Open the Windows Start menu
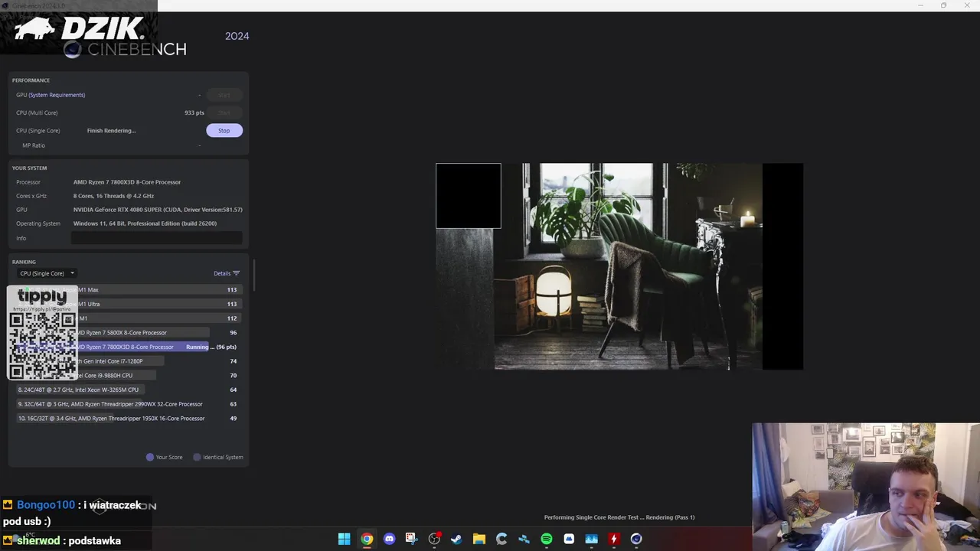Image resolution: width=980 pixels, height=551 pixels. (x=344, y=539)
